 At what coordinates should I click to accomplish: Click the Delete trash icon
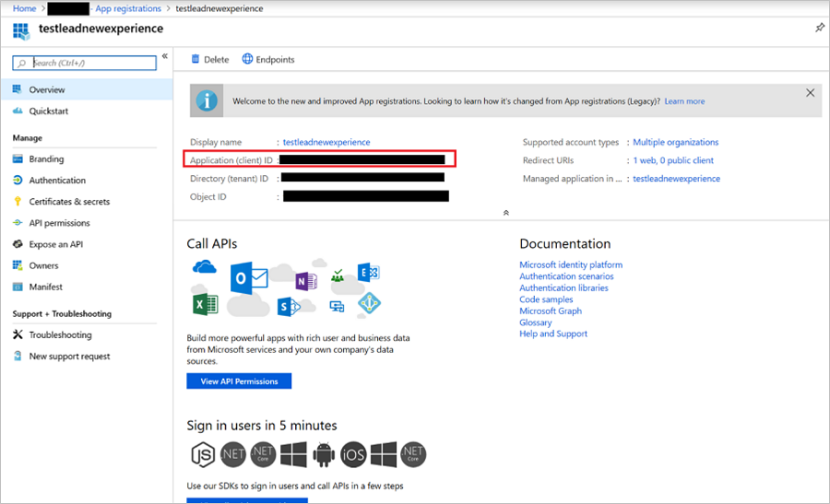point(196,60)
